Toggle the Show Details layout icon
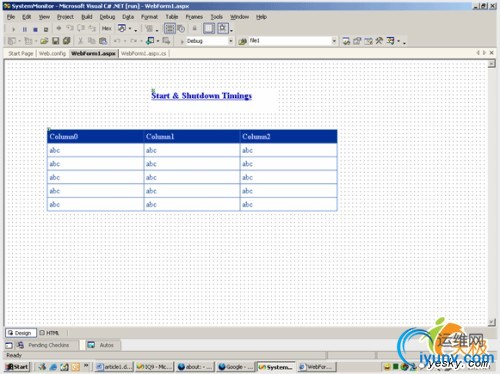The height and width of the screenshot is (374, 500). (170, 29)
